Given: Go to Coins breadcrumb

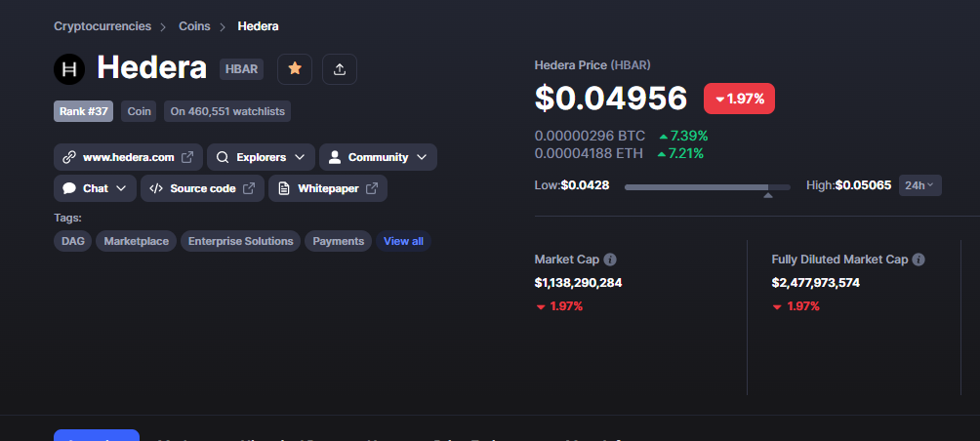Looking at the screenshot, I should click(194, 26).
